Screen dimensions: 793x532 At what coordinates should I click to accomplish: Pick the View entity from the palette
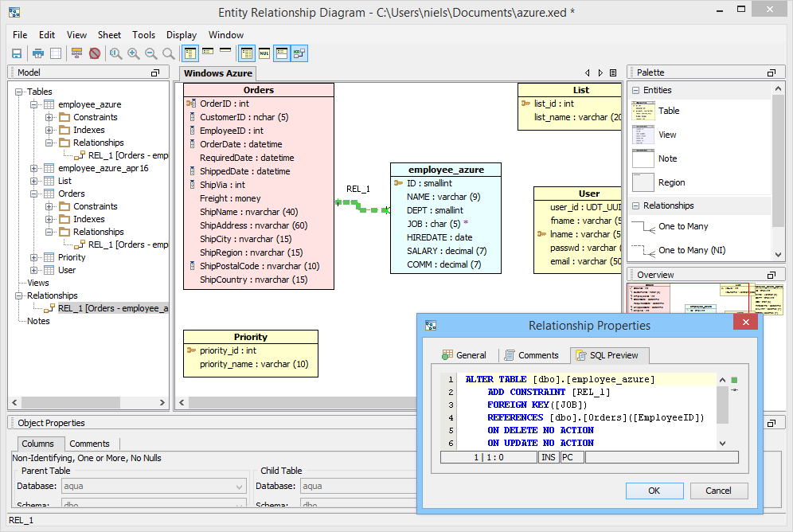[x=654, y=135]
